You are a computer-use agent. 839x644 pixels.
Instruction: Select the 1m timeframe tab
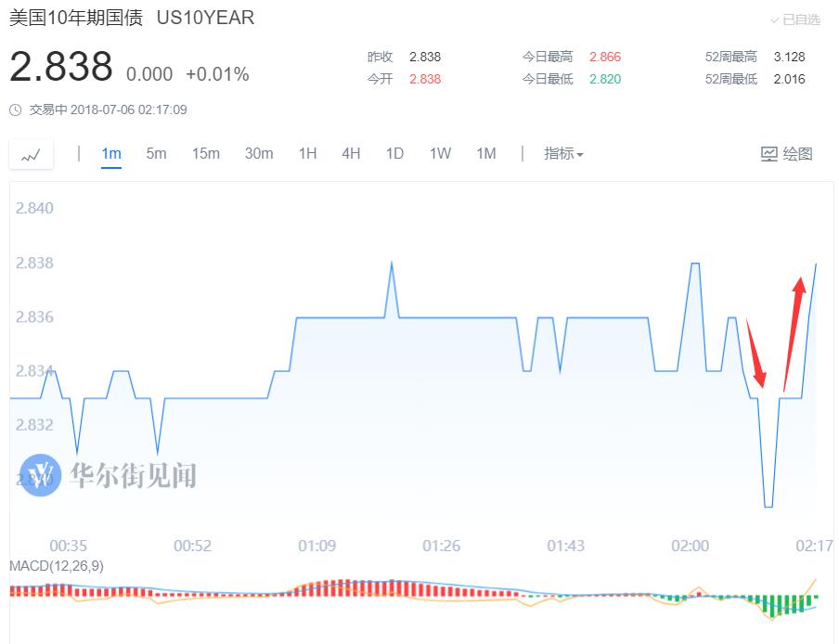click(x=111, y=154)
